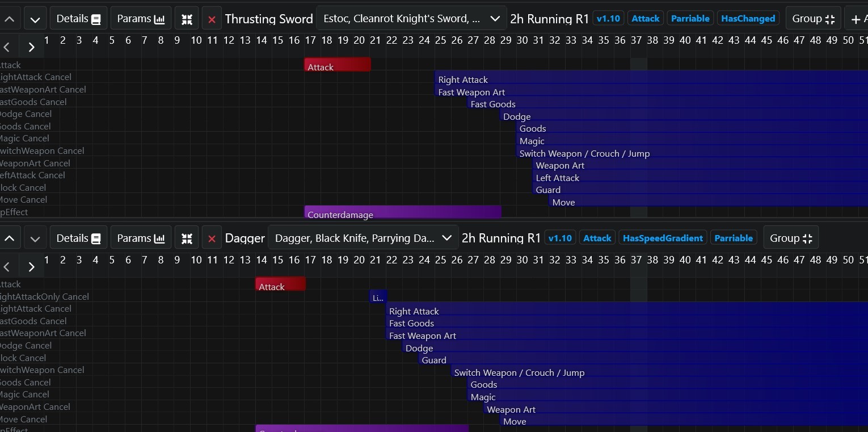Toggle the Parriable tag on Thrusting Sword
The width and height of the screenshot is (868, 432).
pyautogui.click(x=690, y=19)
